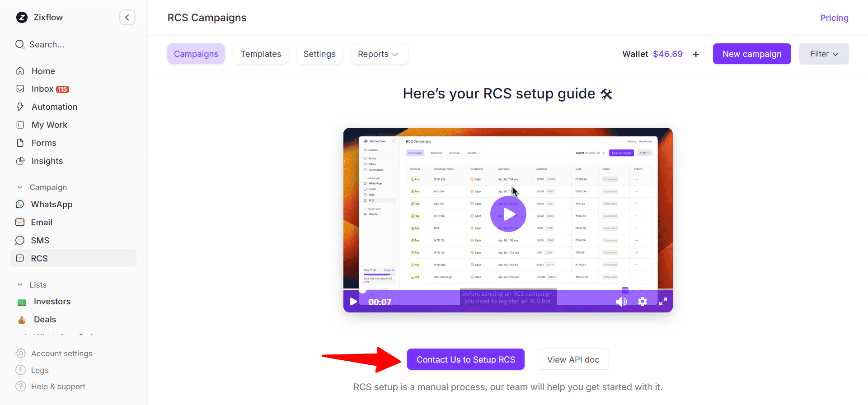Click the Logs clock icon
Image resolution: width=868 pixels, height=405 pixels.
(x=21, y=370)
